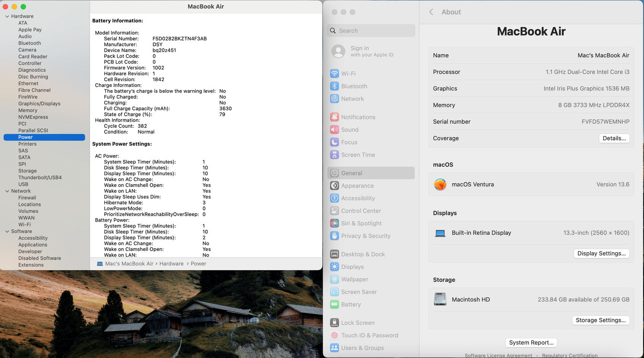Collapse the Network tree section
This screenshot has width=644, height=358.
[7, 191]
